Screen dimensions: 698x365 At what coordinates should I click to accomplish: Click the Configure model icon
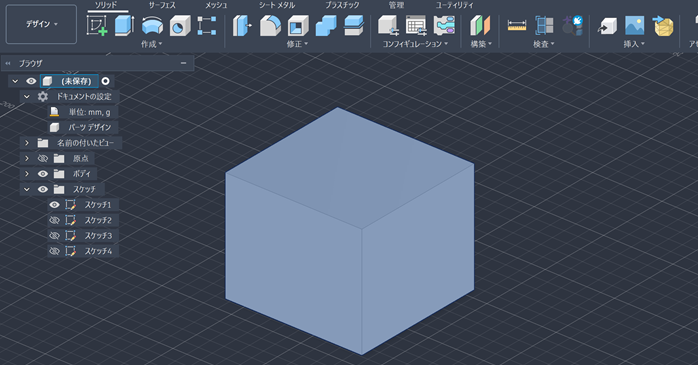click(388, 25)
